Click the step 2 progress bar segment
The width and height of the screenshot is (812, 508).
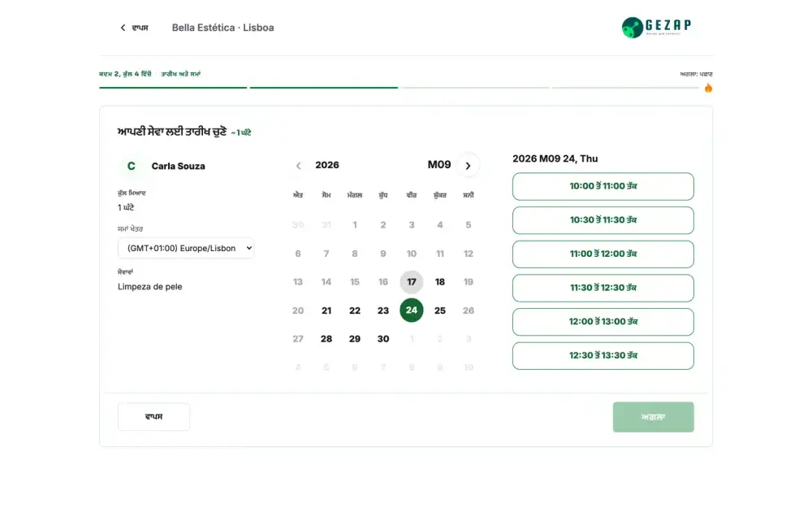click(324, 88)
